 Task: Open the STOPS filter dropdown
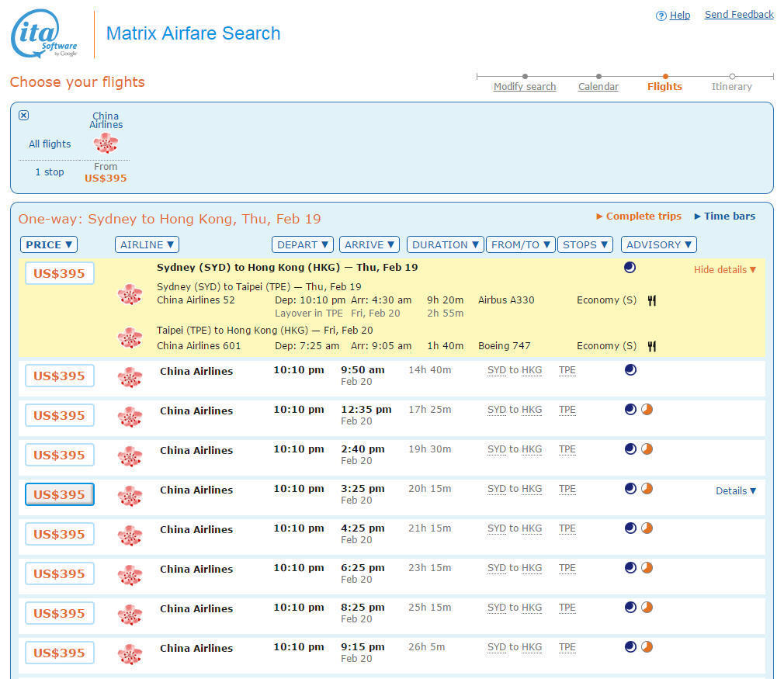(x=585, y=244)
